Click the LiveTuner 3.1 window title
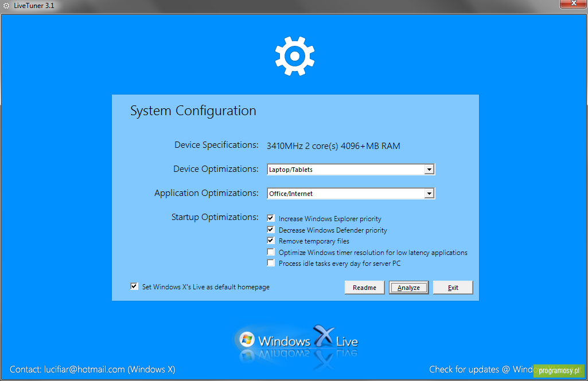The image size is (588, 381). point(34,6)
